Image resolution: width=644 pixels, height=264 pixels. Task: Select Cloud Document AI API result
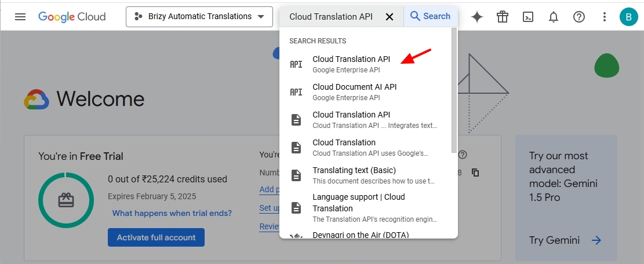(x=366, y=92)
